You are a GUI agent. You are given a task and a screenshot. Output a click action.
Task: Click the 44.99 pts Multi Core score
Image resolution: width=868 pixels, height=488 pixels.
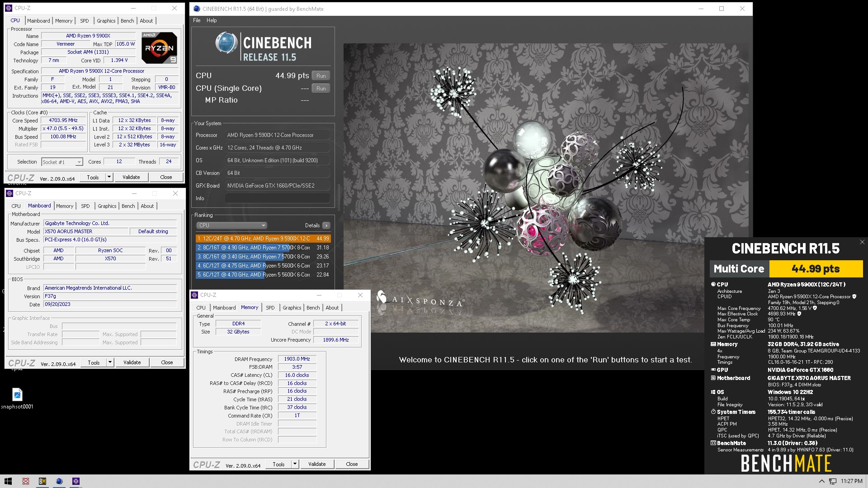pyautogui.click(x=816, y=269)
